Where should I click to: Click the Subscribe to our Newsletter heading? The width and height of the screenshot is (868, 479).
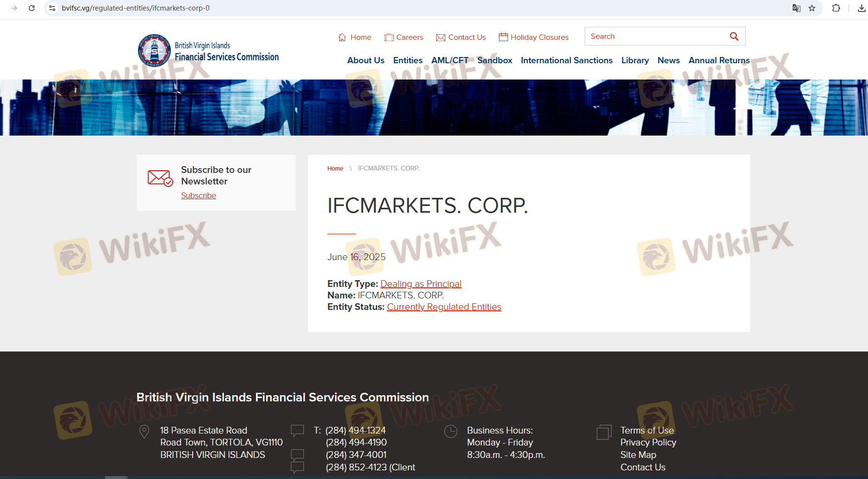coord(216,176)
